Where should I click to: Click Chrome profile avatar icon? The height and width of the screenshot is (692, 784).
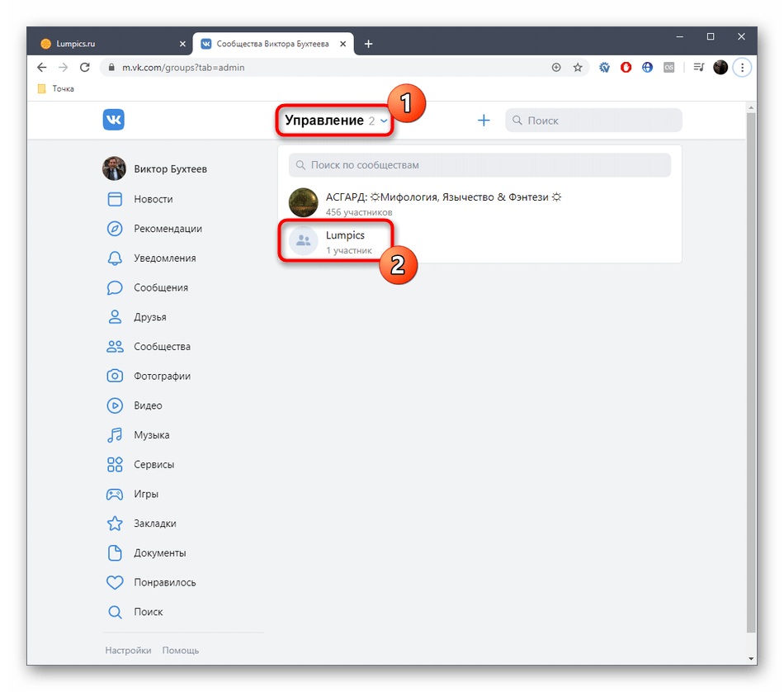(720, 67)
